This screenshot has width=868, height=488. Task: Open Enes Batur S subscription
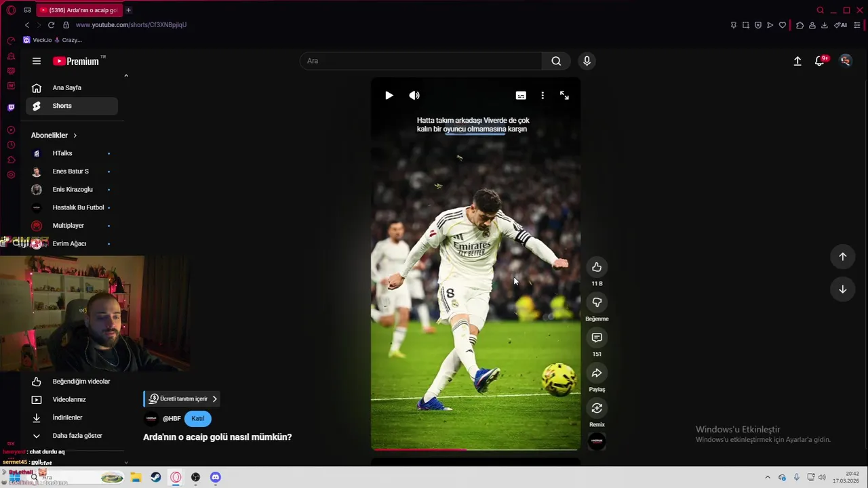pos(72,171)
